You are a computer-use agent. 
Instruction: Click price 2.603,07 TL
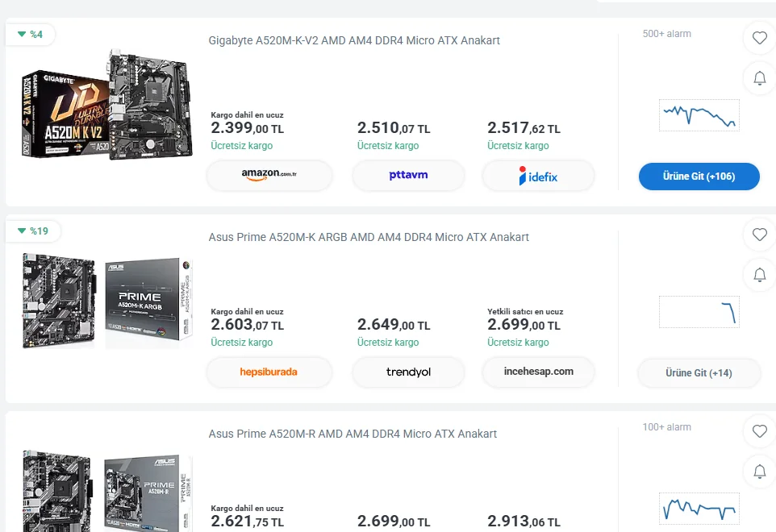(247, 325)
